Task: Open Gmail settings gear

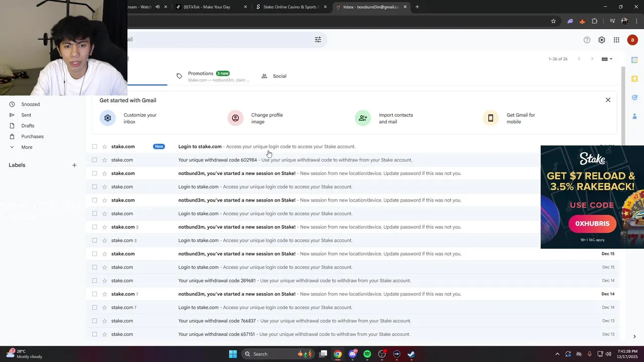Action: (x=602, y=40)
